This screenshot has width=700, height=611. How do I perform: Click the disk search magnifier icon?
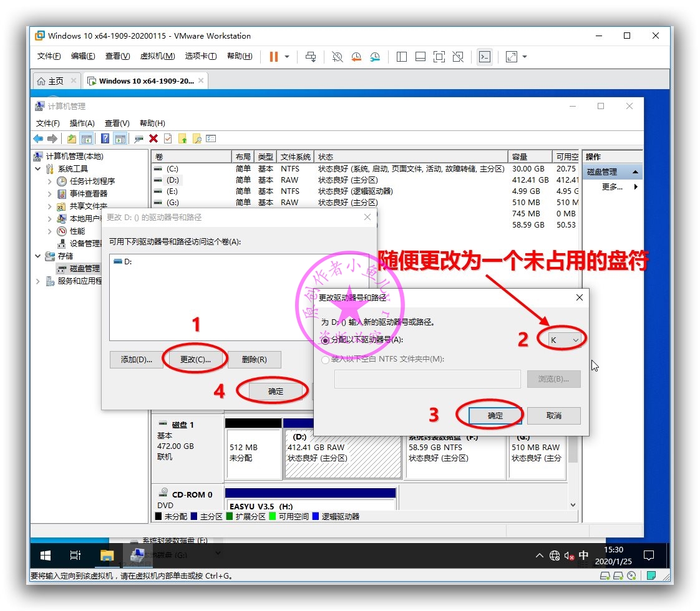197,138
